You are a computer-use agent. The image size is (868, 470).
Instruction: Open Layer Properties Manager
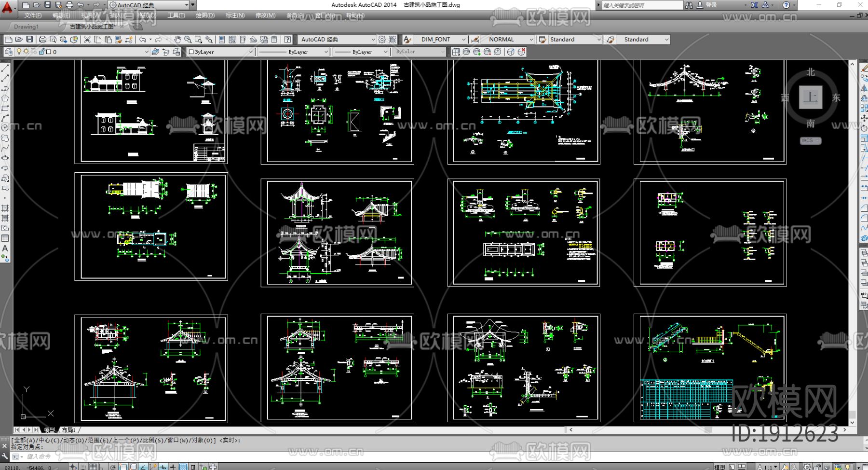[x=9, y=52]
